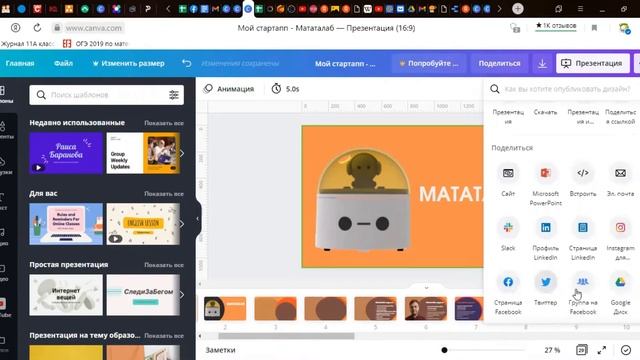Bookmark this page in the browser
This screenshot has height=360, width=640.
coord(594,28)
